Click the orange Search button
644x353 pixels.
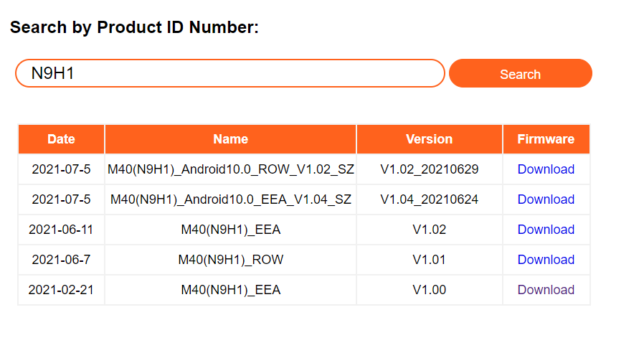(521, 73)
